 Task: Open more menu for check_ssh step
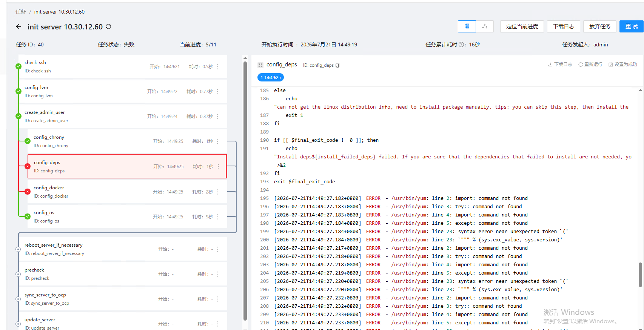coord(218,66)
